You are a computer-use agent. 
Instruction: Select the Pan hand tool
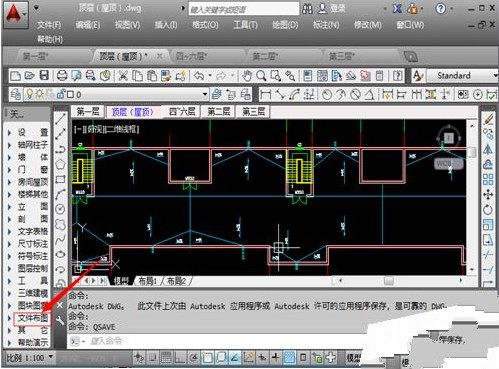pos(247,76)
